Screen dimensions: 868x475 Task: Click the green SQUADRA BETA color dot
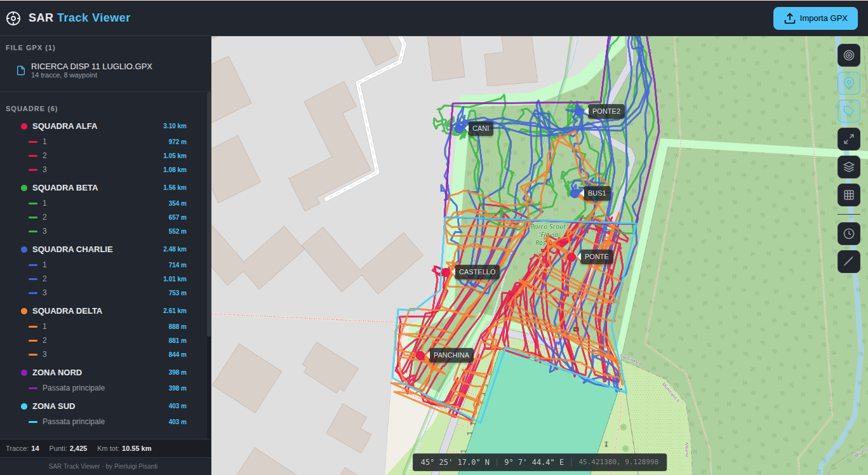pyautogui.click(x=24, y=188)
